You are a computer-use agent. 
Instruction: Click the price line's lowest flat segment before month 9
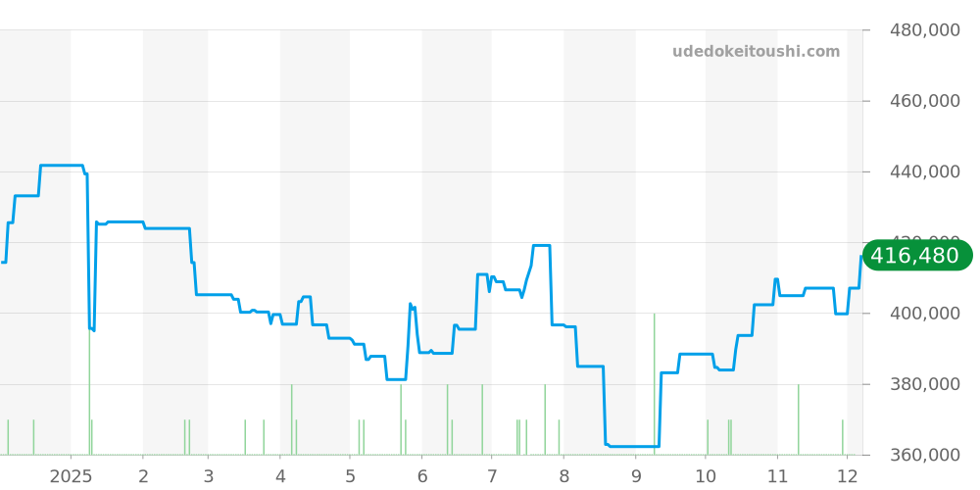tap(632, 446)
